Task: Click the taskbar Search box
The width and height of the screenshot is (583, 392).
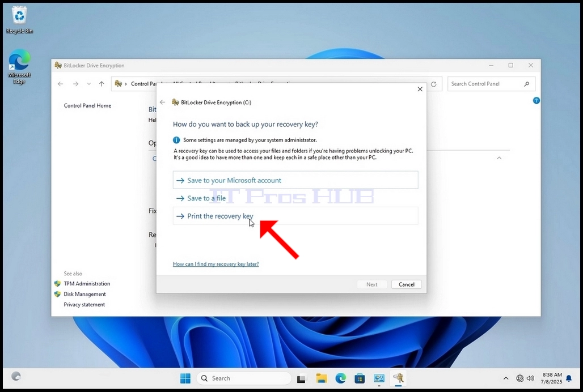Action: 244,378
